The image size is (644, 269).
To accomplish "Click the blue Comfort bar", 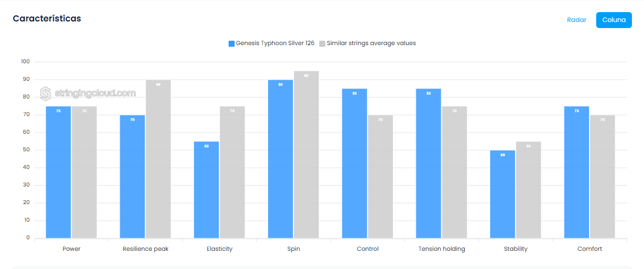I will [576, 172].
